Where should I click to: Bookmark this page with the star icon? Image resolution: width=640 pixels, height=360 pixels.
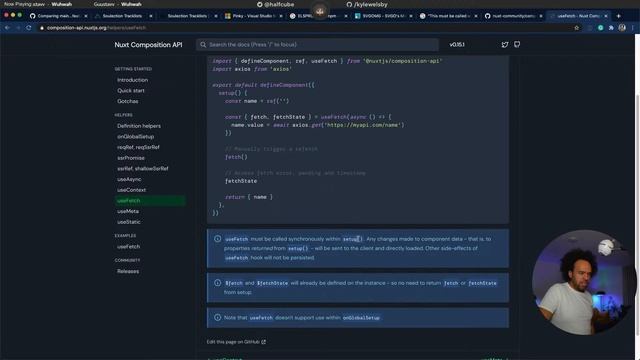point(576,28)
